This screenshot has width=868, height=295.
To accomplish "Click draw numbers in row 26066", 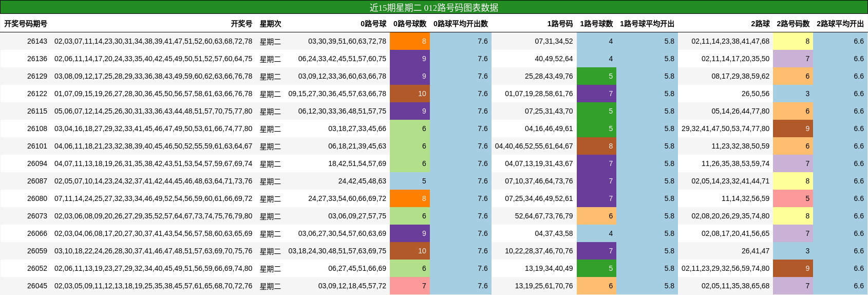I will click(153, 233).
